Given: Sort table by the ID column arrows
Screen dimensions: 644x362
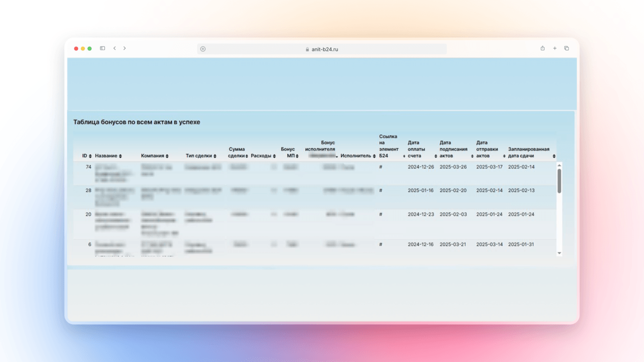Looking at the screenshot, I should (x=90, y=156).
